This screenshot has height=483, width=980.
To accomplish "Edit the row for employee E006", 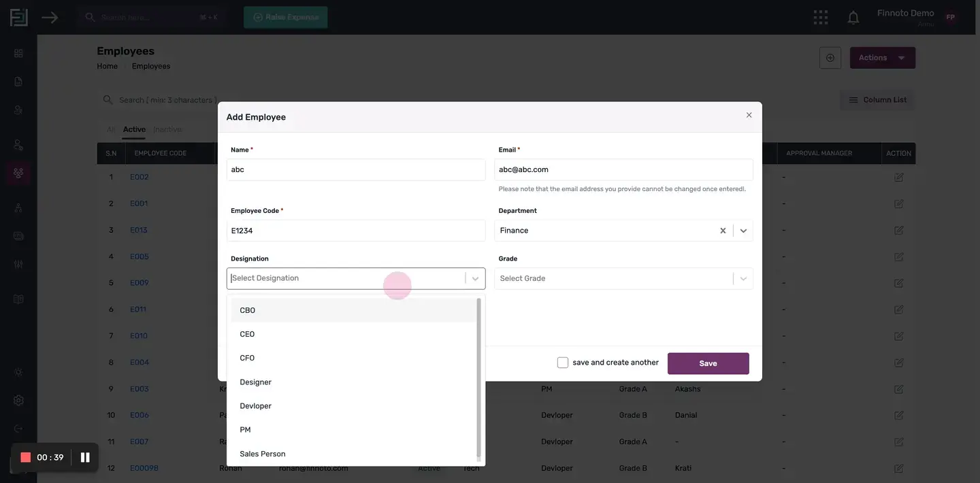I will (x=898, y=415).
